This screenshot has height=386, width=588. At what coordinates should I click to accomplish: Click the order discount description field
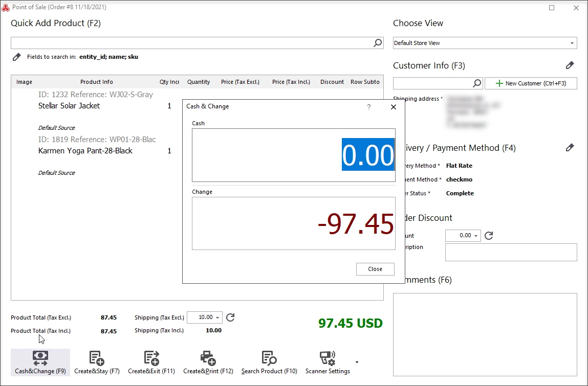pos(511,252)
